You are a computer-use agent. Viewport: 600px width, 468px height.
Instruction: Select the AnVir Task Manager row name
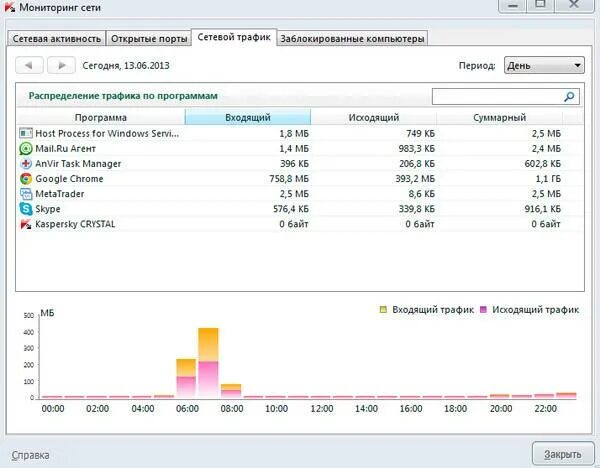coord(78,164)
